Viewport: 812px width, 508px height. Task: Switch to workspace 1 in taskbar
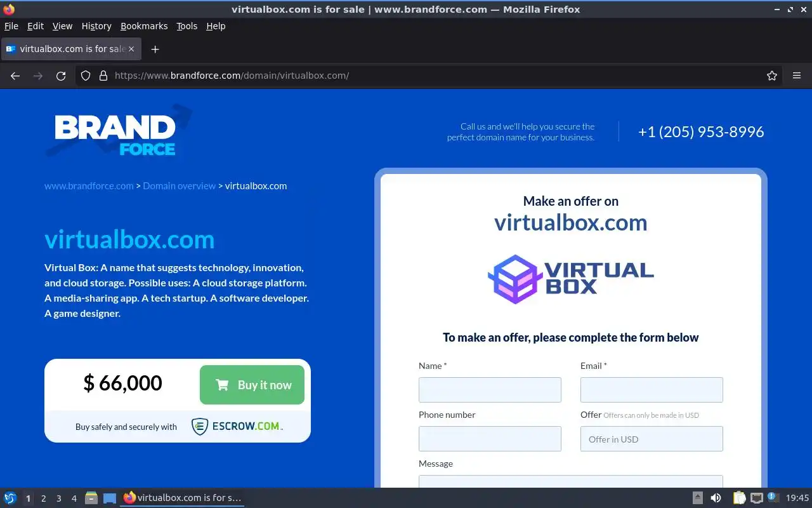28,498
